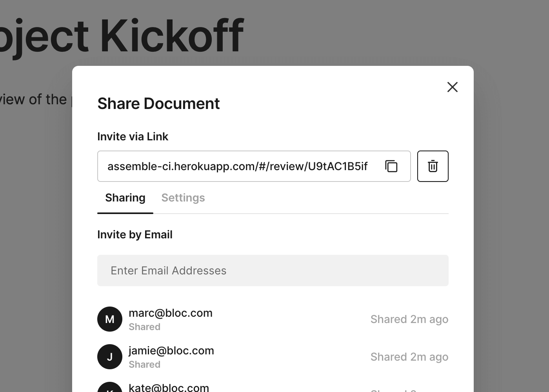Click the Share Document heading
549x392 pixels.
pyautogui.click(x=158, y=104)
